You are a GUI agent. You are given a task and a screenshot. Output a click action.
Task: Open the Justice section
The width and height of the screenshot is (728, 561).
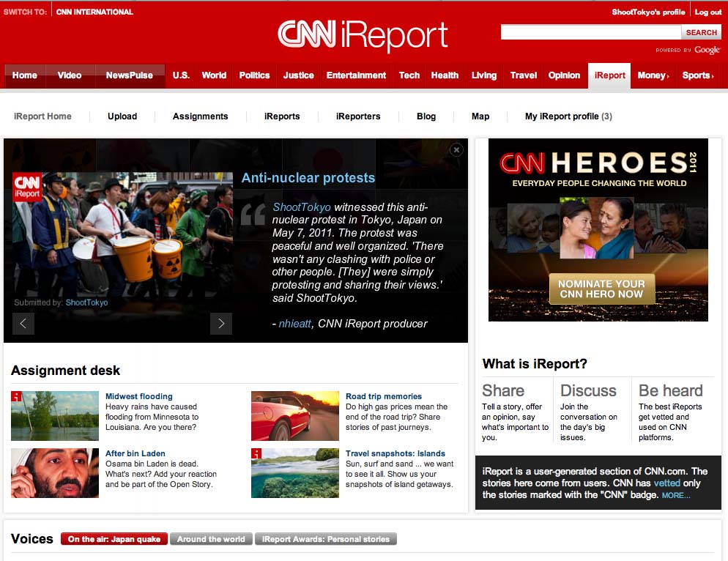(299, 75)
